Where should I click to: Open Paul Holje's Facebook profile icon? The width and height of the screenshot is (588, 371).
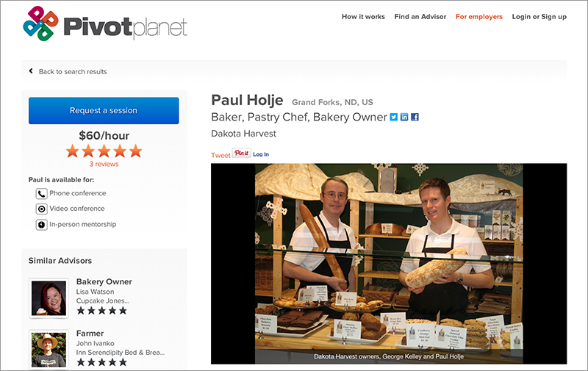415,117
